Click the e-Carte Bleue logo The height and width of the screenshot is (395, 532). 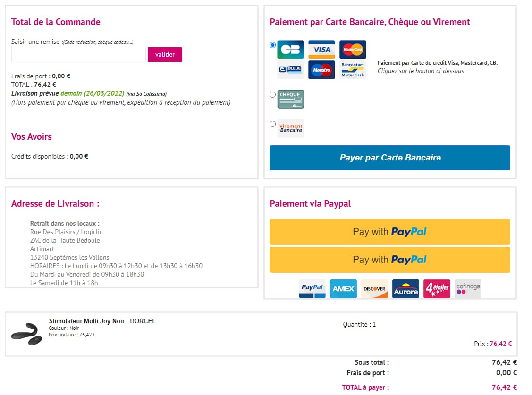coord(290,70)
